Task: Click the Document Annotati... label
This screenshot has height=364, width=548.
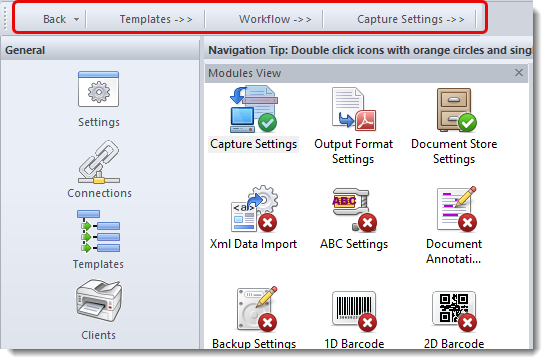Action: [x=454, y=251]
